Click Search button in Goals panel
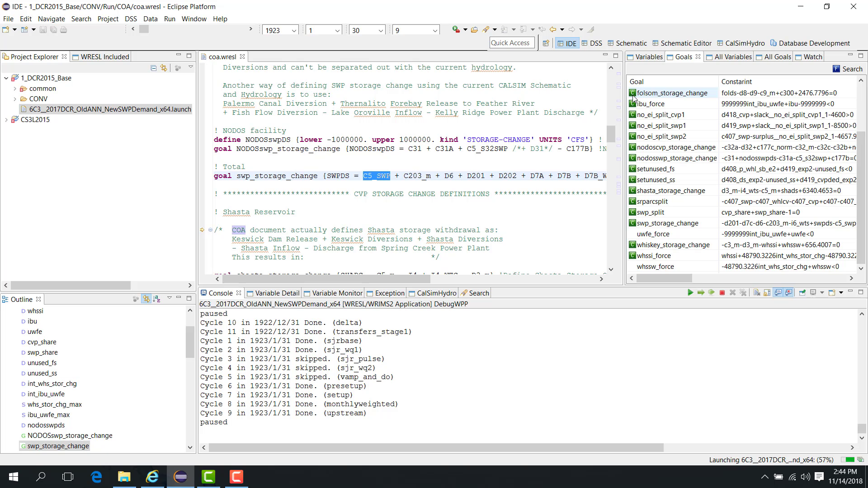 [848, 69]
